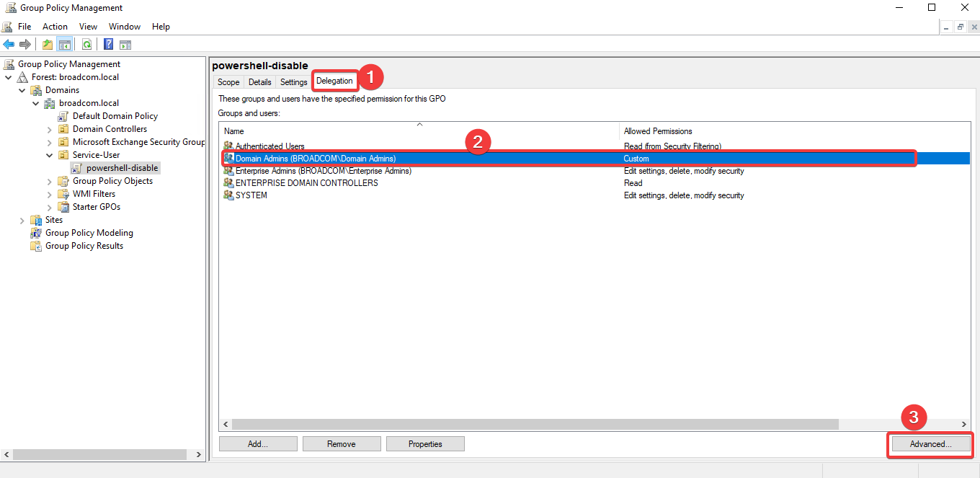Select Group Policy Modeling node
This screenshot has height=478, width=980.
click(89, 233)
